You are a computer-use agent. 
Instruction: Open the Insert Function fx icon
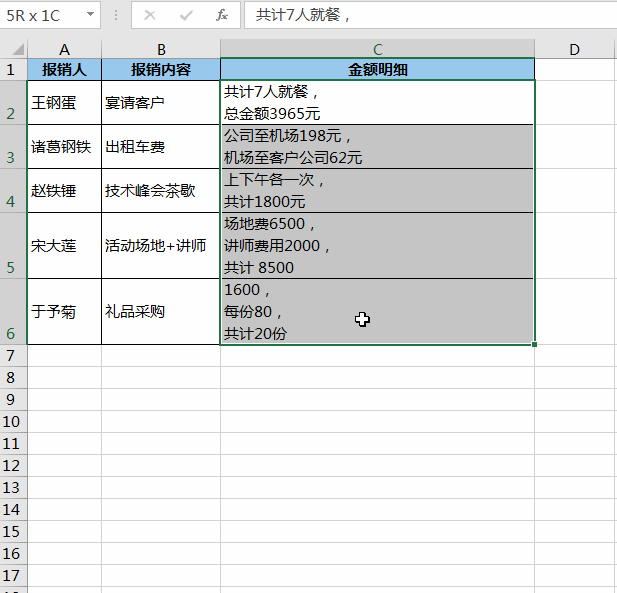(x=222, y=15)
